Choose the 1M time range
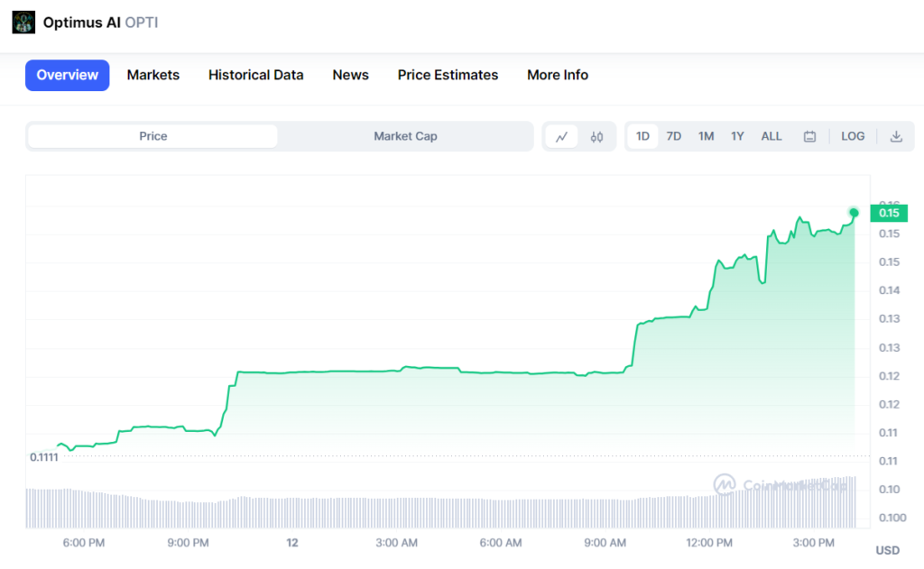The height and width of the screenshot is (569, 924). (706, 136)
